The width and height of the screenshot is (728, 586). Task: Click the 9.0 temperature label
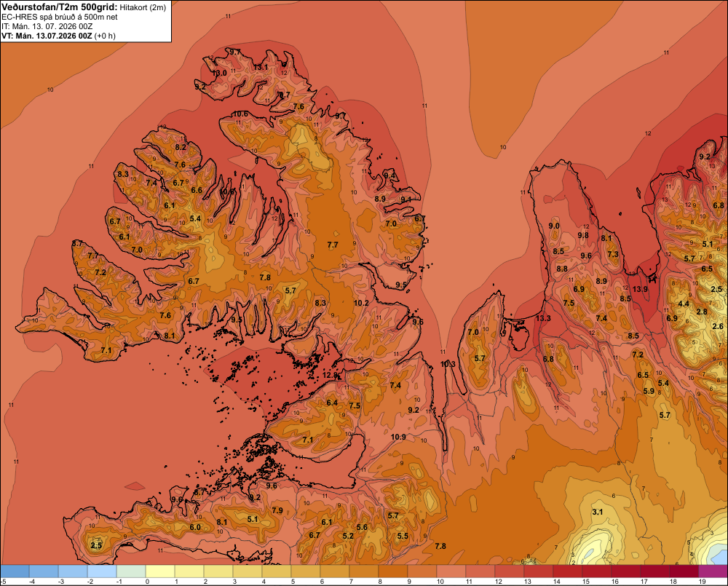554,226
